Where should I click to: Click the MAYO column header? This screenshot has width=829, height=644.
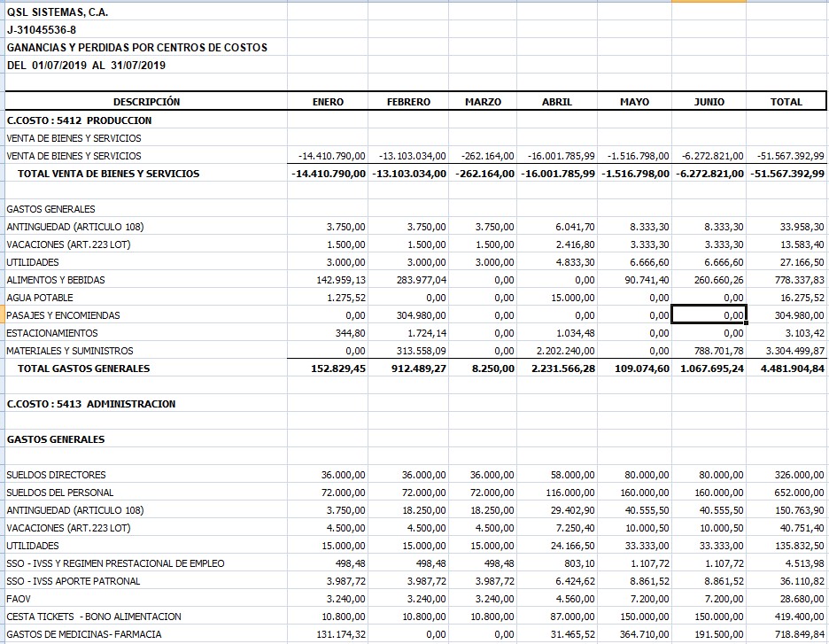(634, 102)
